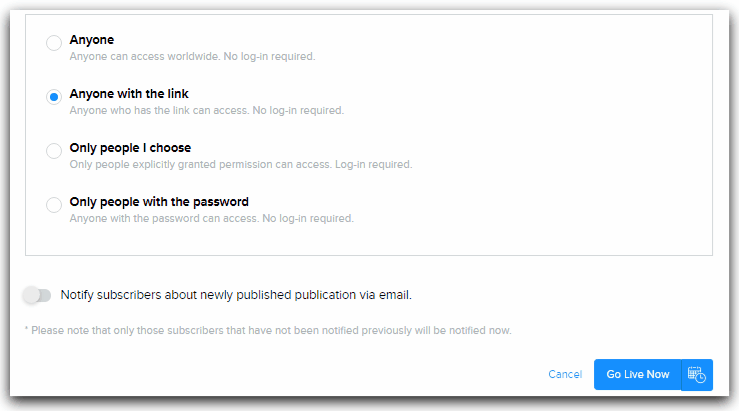Click the "No log-in required" text under the password option
Viewport: 739px width, 411px height.
coord(307,218)
